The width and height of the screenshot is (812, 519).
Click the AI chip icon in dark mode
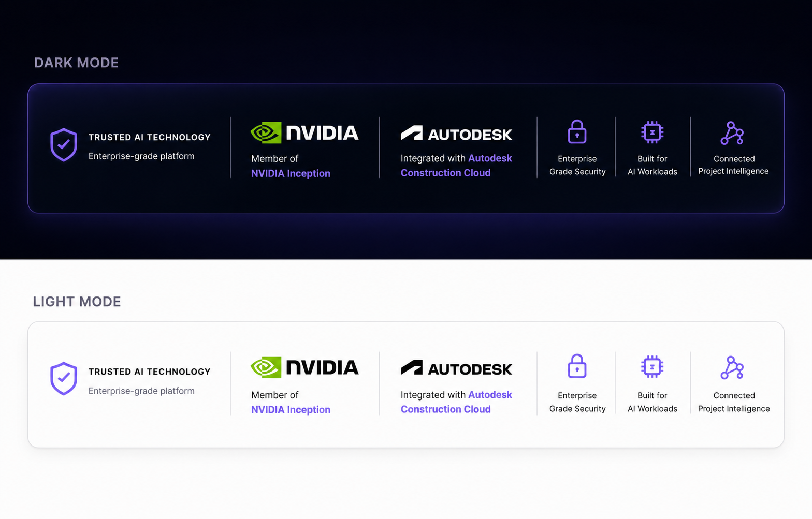[652, 132]
